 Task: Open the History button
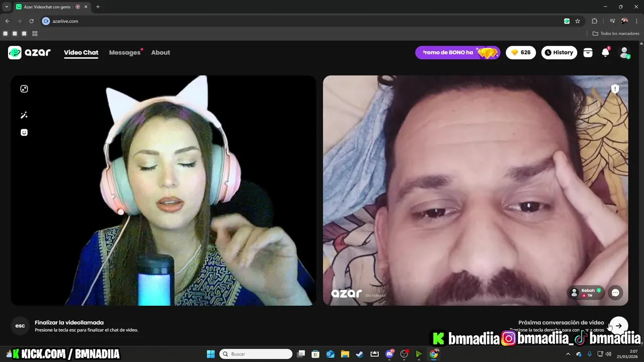pyautogui.click(x=559, y=52)
